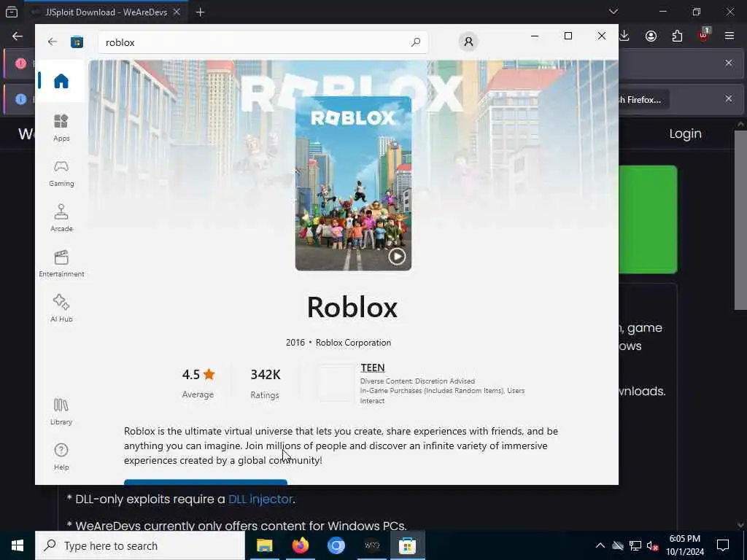Expand Firefox list all tabs dropdown
This screenshot has height=560, width=747.
pyautogui.click(x=613, y=12)
